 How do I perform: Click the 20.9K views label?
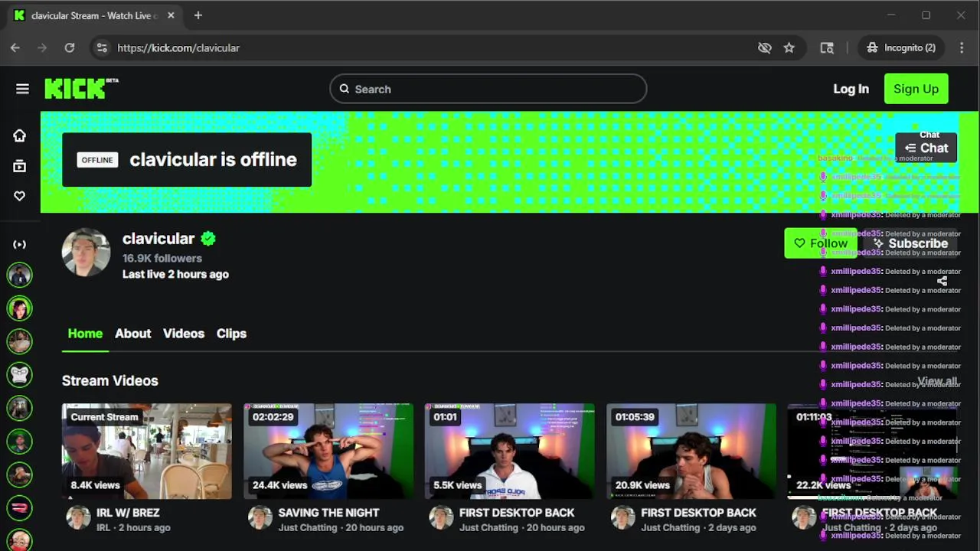click(x=642, y=485)
